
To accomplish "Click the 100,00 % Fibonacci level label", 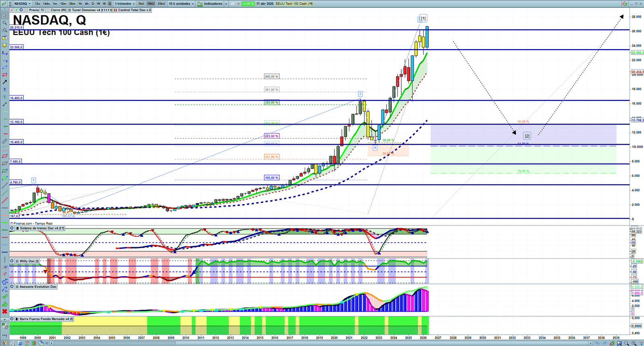I will [271, 178].
